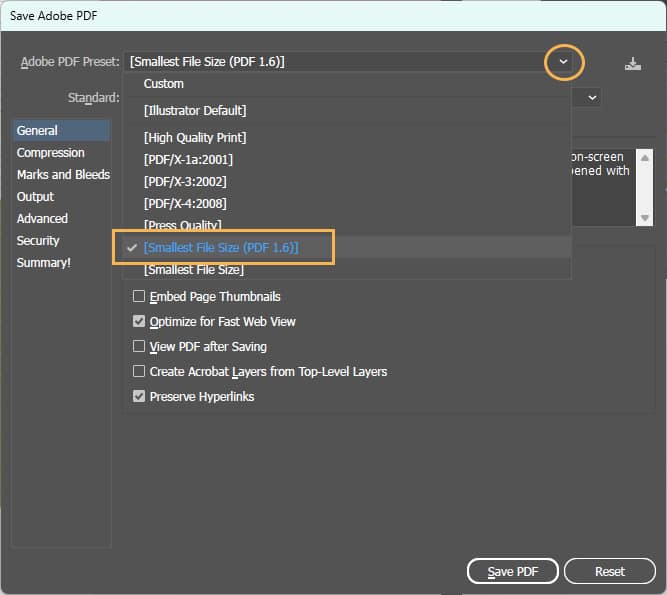Image resolution: width=667 pixels, height=595 pixels.
Task: Uncheck Preserve Hyperlinks option
Action: click(x=139, y=397)
